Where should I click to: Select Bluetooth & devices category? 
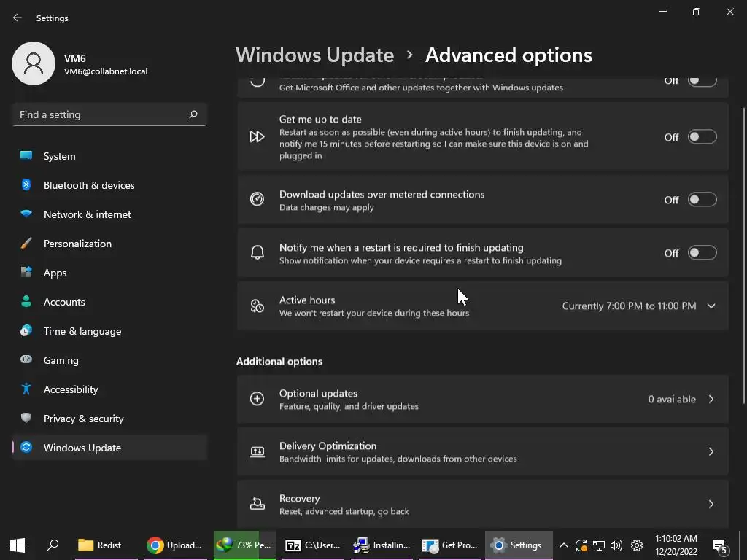109,185
